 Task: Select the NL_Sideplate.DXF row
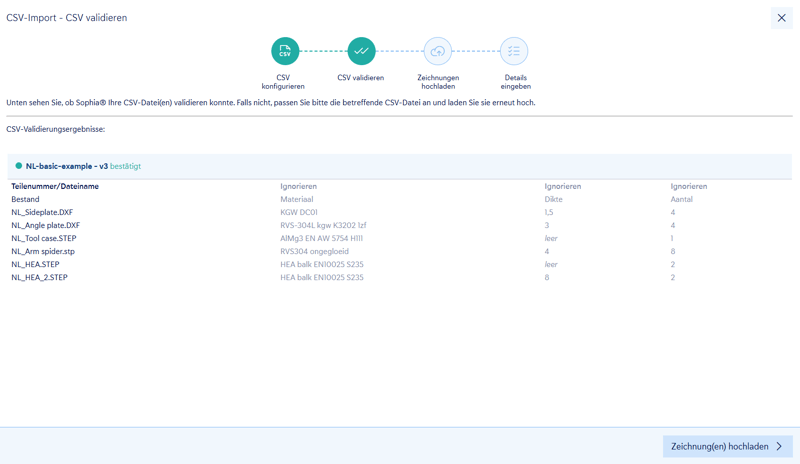pyautogui.click(x=400, y=212)
